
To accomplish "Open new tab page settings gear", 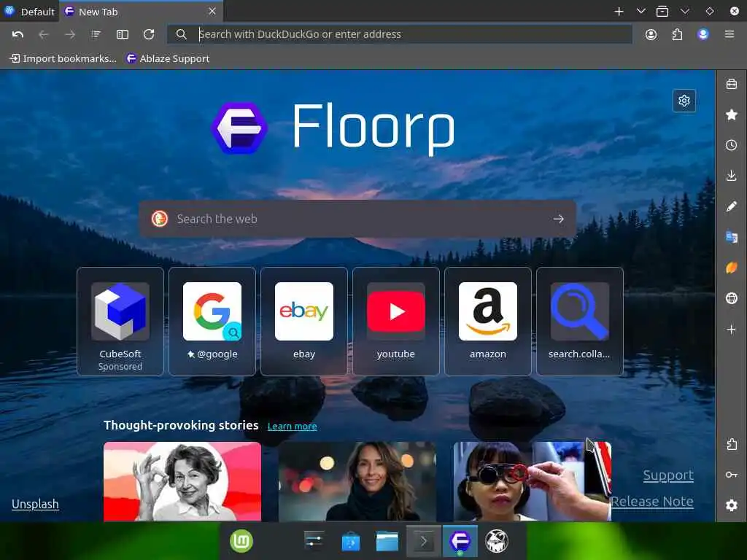I will (x=684, y=101).
